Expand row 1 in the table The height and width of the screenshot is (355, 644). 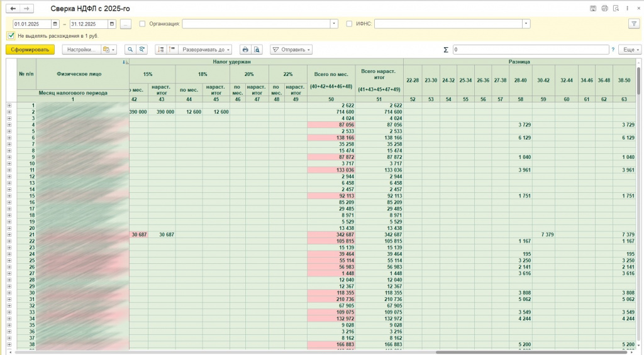[x=9, y=106]
